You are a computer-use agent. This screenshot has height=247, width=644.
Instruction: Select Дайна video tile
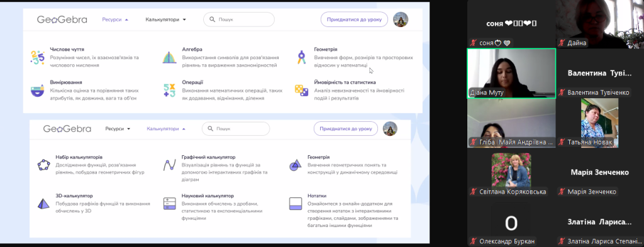pos(599,24)
